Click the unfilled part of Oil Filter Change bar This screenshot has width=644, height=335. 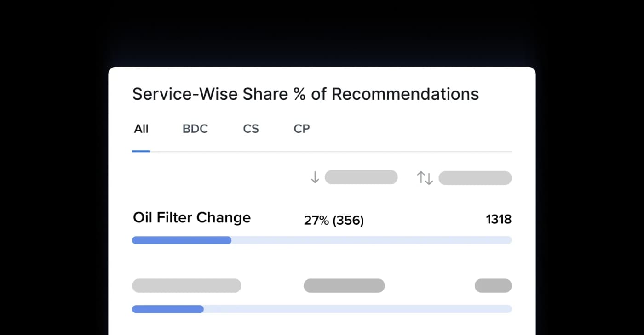371,240
